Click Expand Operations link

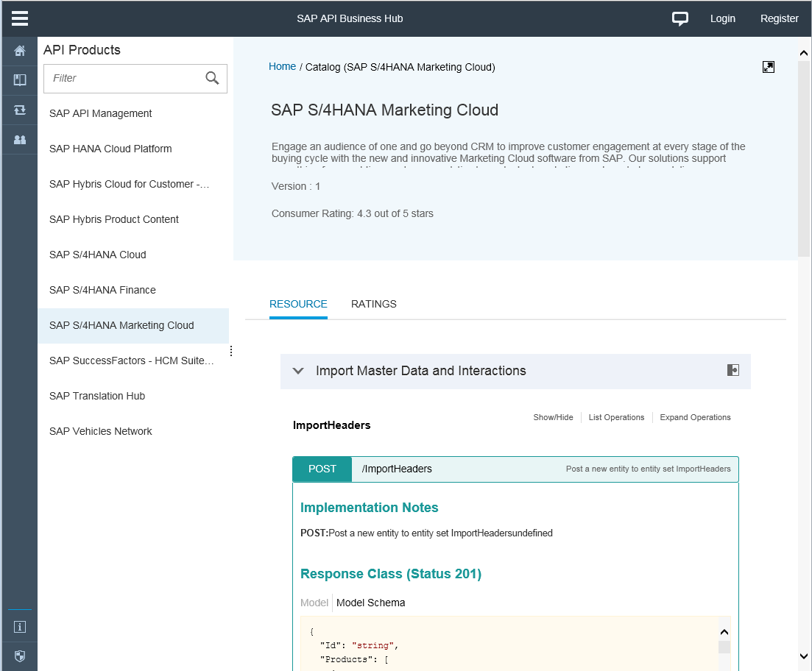[695, 417]
